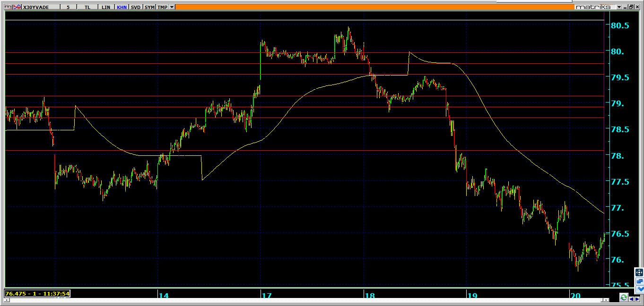Click the blue right arrow navigation button
This screenshot has width=644, height=306.
(637, 299)
